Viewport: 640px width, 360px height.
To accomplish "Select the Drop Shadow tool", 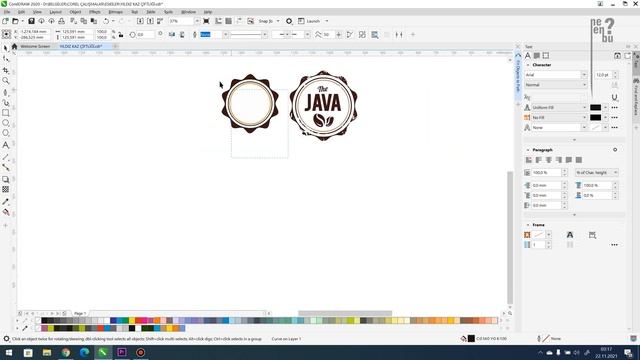I will click(6, 179).
